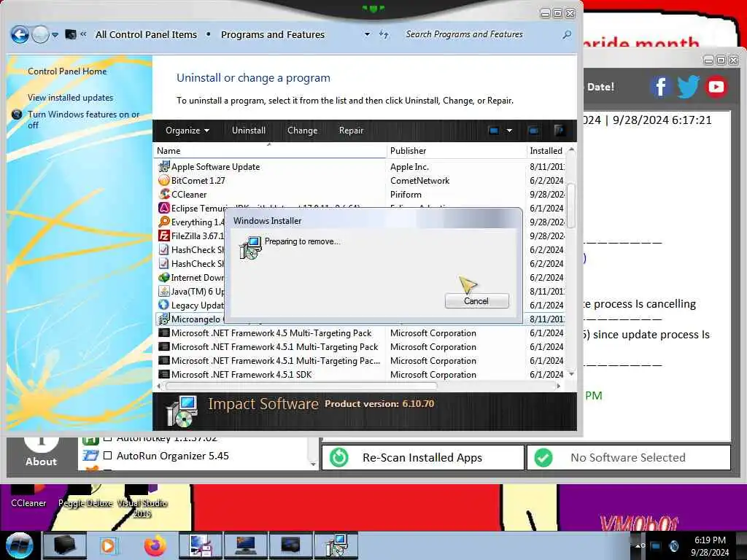The width and height of the screenshot is (747, 560).
Task: Click the All Control Panel Items breadcrumb
Action: click(146, 35)
